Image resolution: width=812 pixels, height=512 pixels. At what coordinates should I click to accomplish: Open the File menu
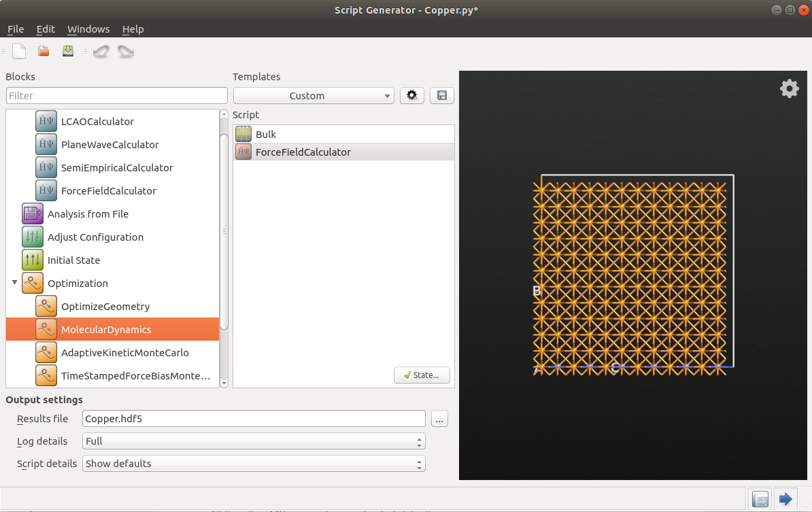tap(16, 29)
